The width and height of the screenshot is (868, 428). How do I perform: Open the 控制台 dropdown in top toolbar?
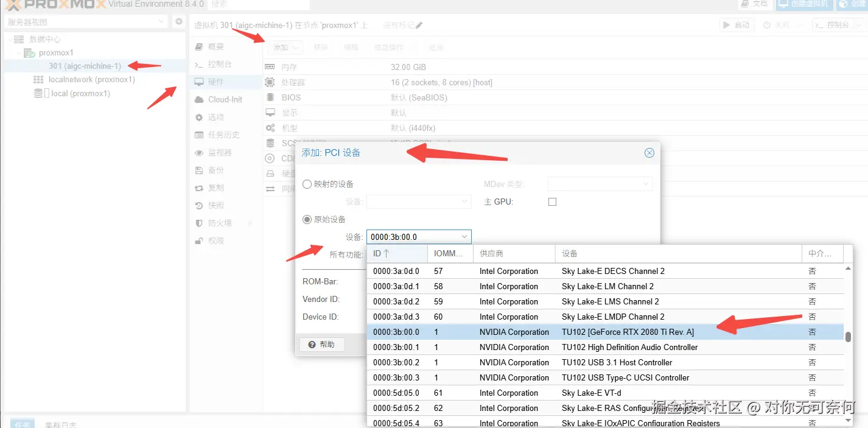(x=839, y=25)
